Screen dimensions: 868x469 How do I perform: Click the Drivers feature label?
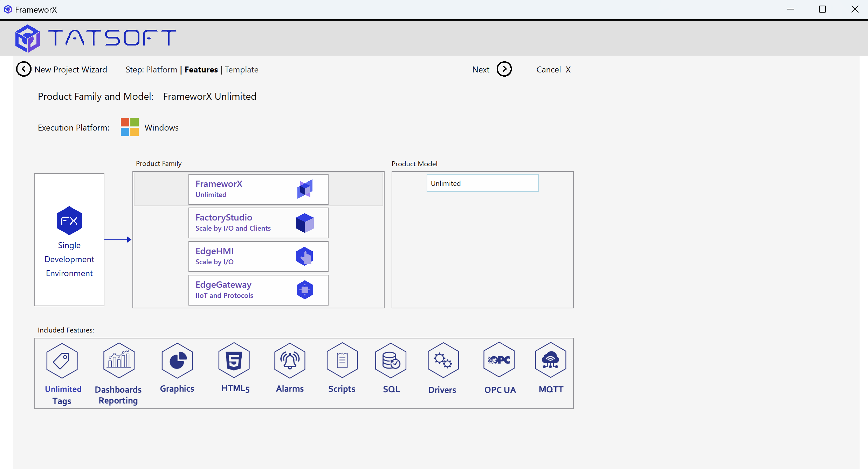point(442,390)
